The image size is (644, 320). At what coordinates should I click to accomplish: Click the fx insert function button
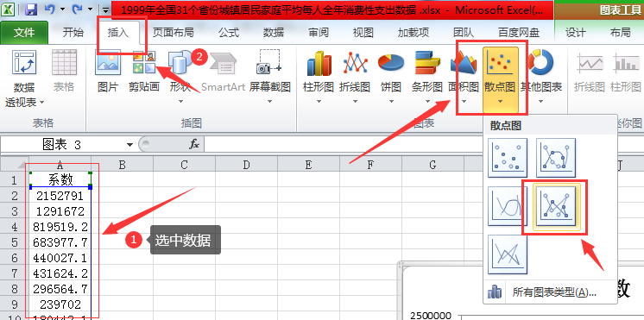tap(194, 144)
